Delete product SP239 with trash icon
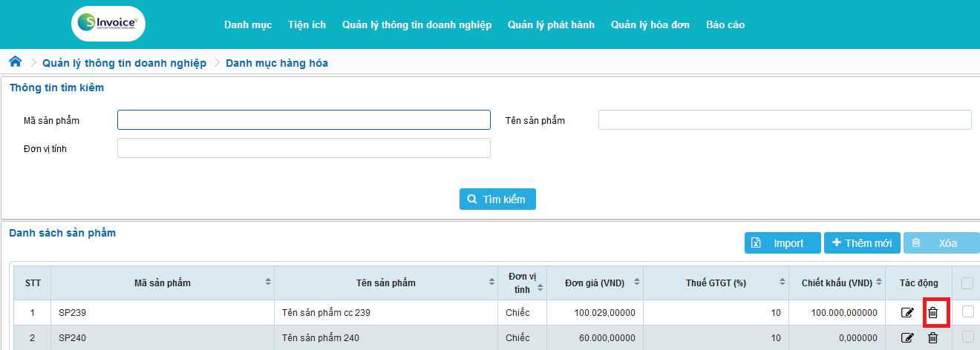This screenshot has height=350, width=980. tap(933, 313)
